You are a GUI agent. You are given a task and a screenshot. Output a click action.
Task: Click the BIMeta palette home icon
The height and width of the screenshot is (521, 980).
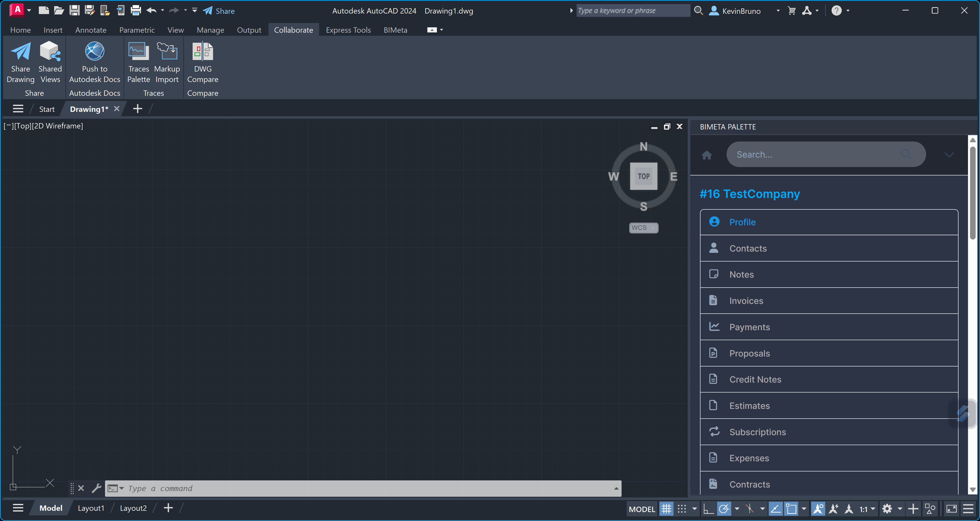tap(706, 155)
